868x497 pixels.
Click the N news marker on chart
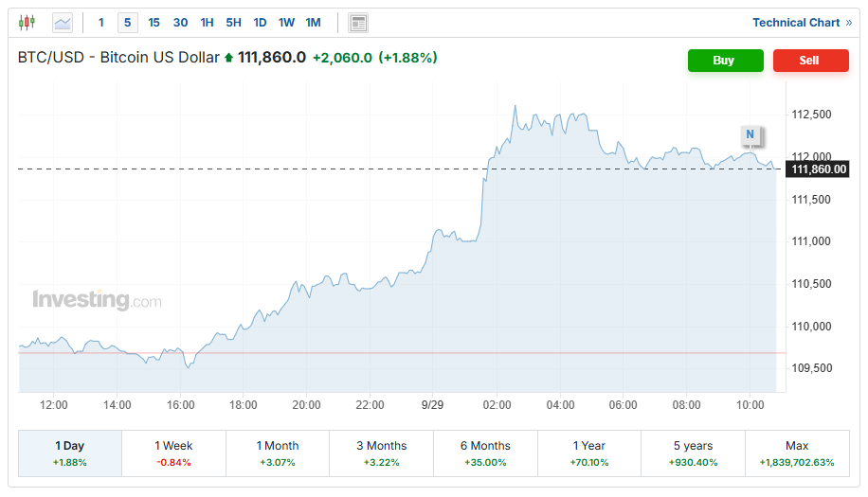[x=750, y=135]
